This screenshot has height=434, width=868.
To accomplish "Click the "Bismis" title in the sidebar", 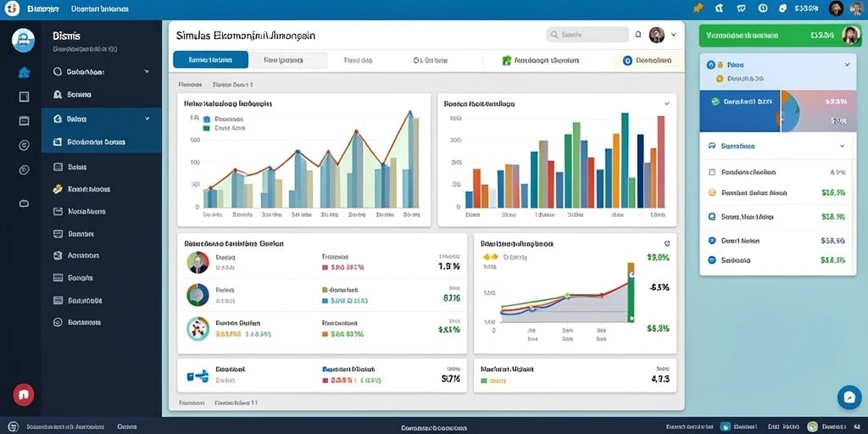I will click(66, 36).
